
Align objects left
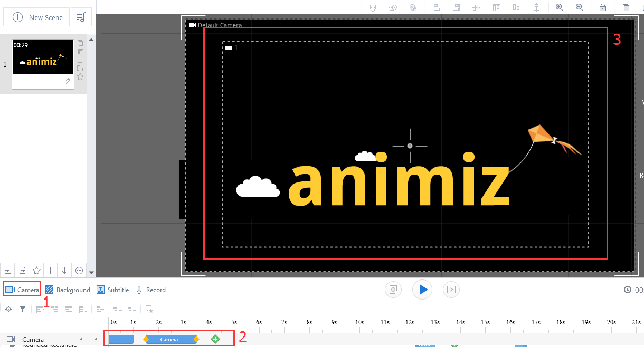pos(437,7)
